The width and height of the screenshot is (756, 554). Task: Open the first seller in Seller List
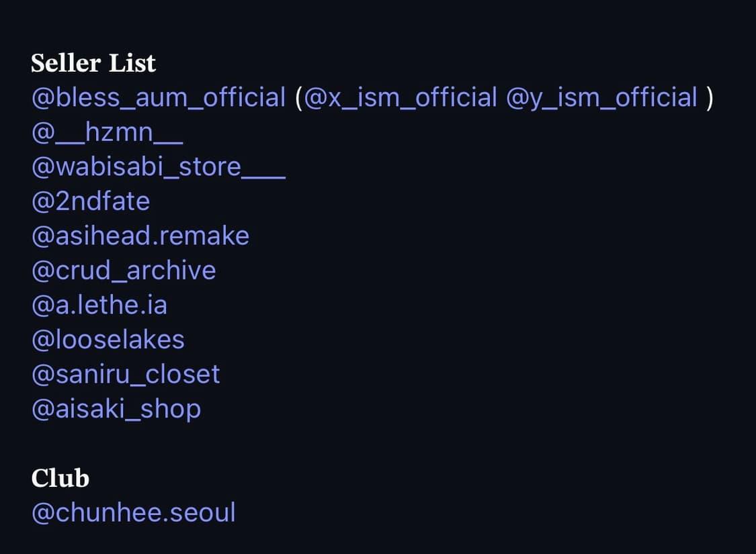(x=159, y=98)
